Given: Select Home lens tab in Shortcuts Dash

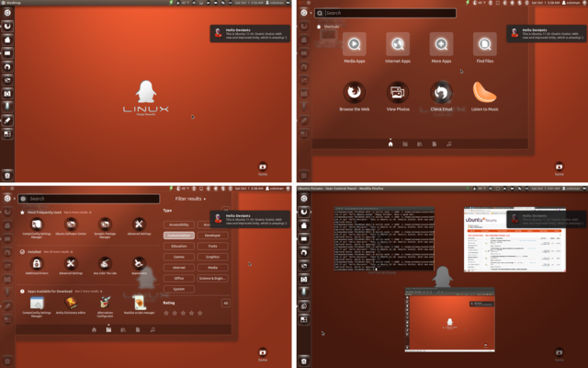Looking at the screenshot, I should pyautogui.click(x=390, y=144).
